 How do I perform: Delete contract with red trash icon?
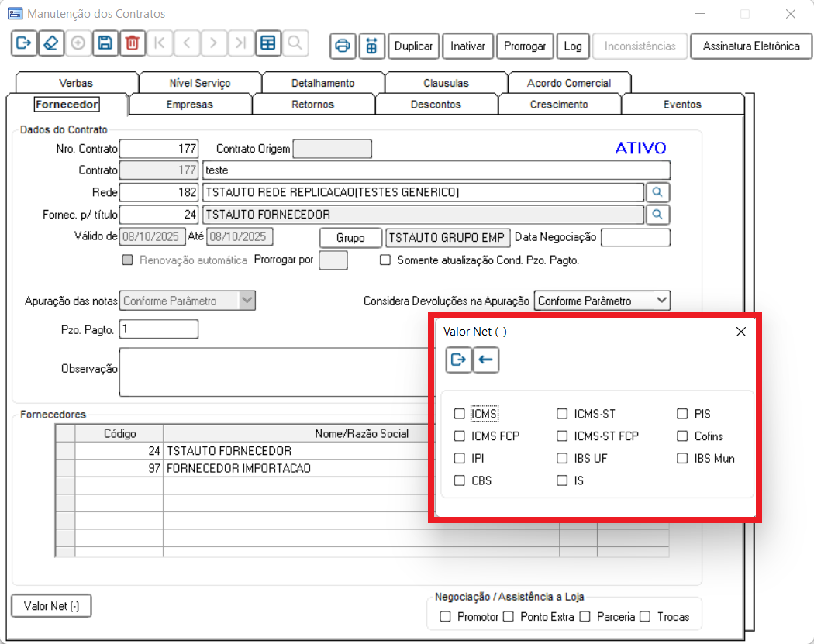132,43
